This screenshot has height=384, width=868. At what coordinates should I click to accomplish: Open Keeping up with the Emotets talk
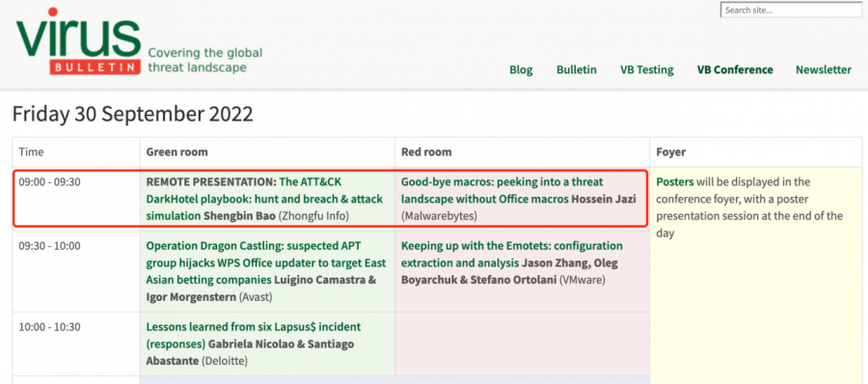[x=512, y=254]
